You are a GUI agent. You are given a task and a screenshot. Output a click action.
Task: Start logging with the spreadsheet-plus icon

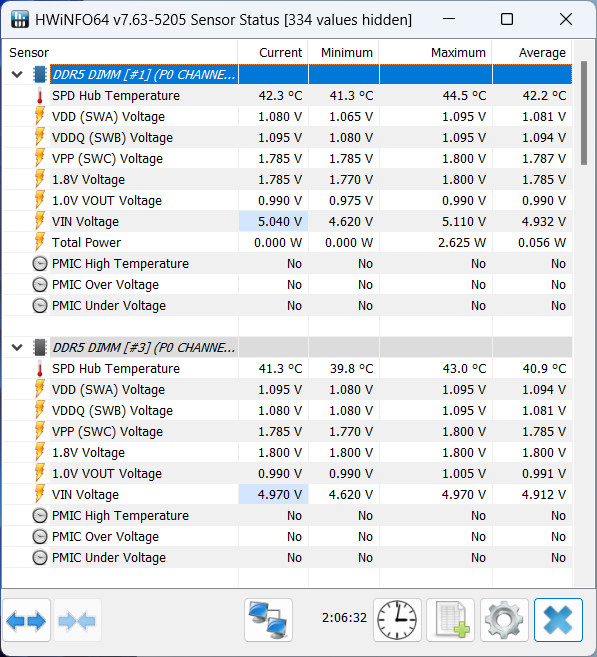pos(450,621)
